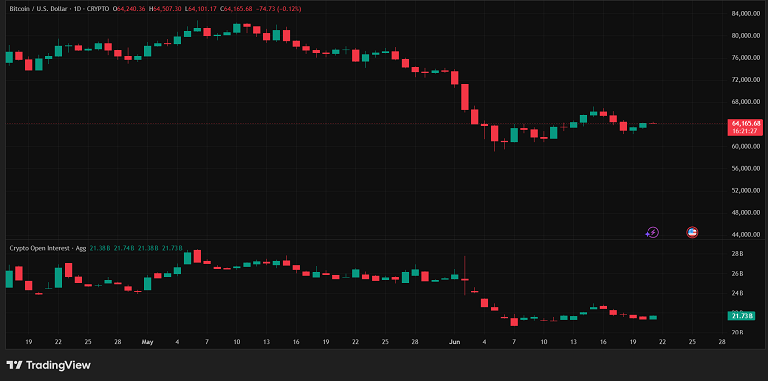Click the open value O64,240.36 in header

[x=129, y=9]
